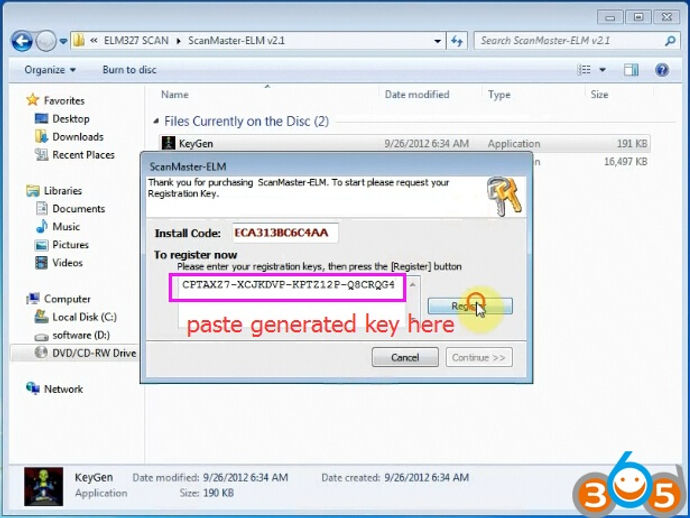Viewport: 690px width, 518px height.
Task: Click the folder icon in the address bar
Action: pos(79,40)
